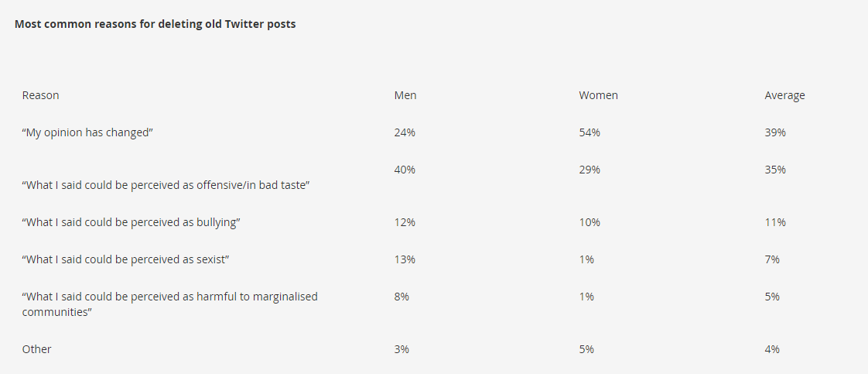Click the 24% Men value for opinion changed
The image size is (868, 374).
(x=405, y=132)
